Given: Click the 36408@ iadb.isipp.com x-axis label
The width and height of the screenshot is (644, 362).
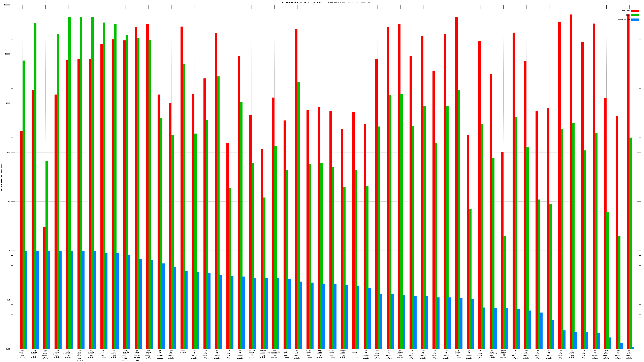Looking at the screenshot, I should (503, 354).
